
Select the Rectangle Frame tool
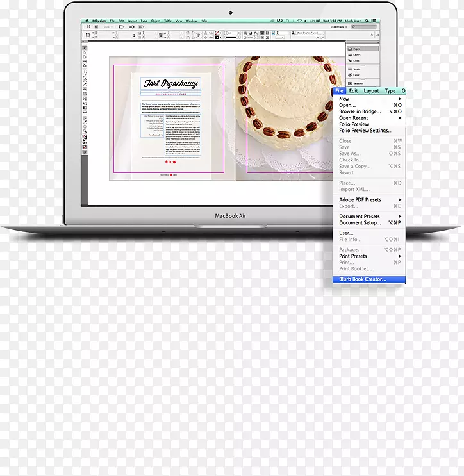[x=85, y=89]
